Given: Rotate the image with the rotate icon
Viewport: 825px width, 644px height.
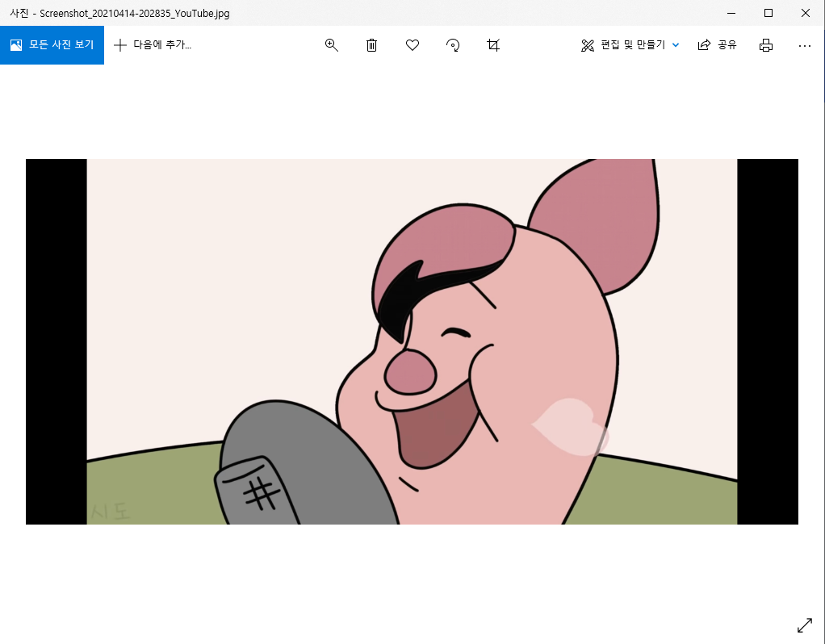Looking at the screenshot, I should pos(453,45).
